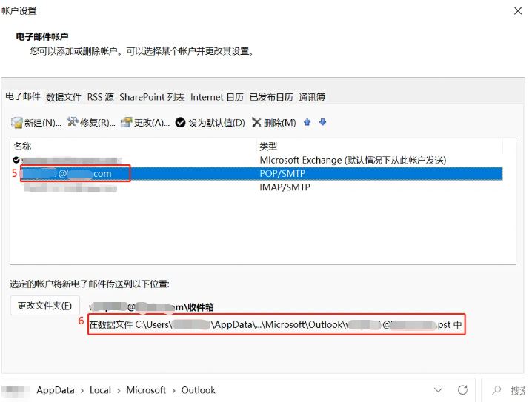532x402 pixels.
Task: Open the SharePoint 列表 tab
Action: 152,97
